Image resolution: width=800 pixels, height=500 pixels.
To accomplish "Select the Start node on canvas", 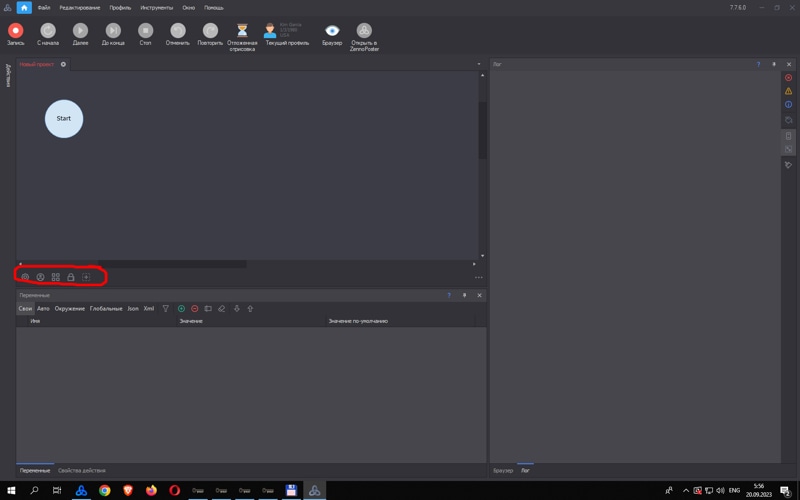I will tap(64, 119).
